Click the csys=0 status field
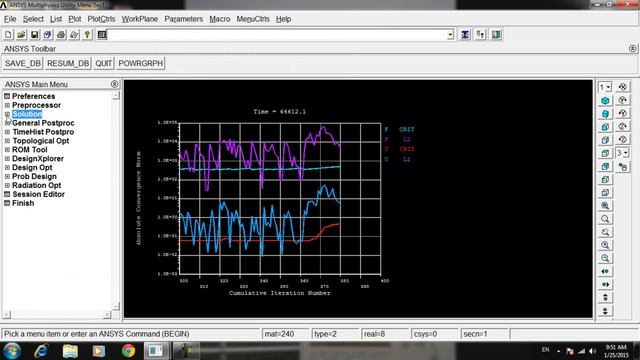 pyautogui.click(x=435, y=334)
